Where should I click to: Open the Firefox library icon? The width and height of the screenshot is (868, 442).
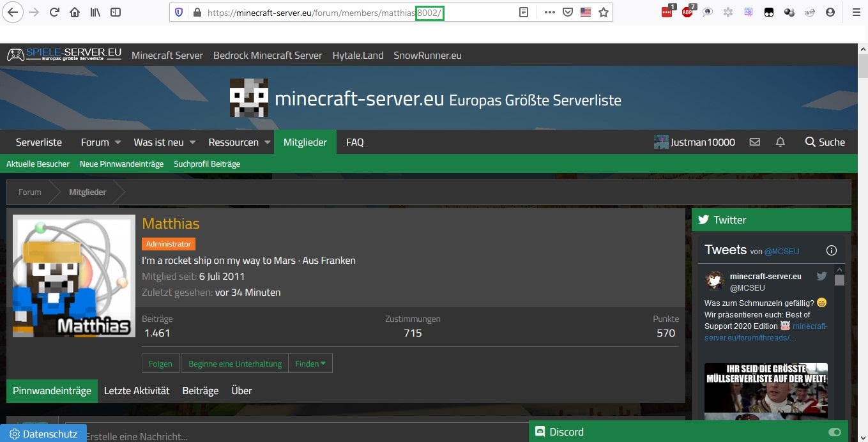click(95, 12)
